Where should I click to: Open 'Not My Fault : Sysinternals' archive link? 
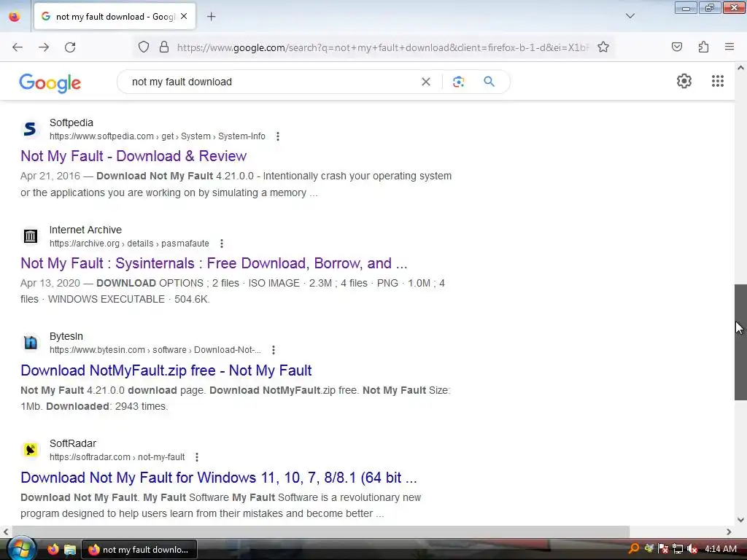[x=214, y=263]
